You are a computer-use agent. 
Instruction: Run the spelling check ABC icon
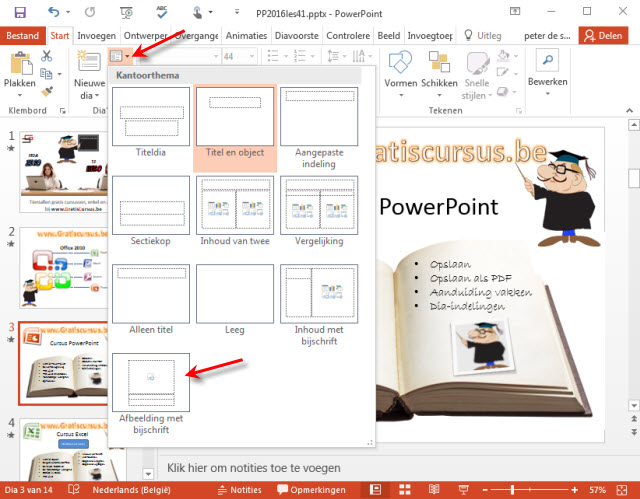tap(162, 12)
